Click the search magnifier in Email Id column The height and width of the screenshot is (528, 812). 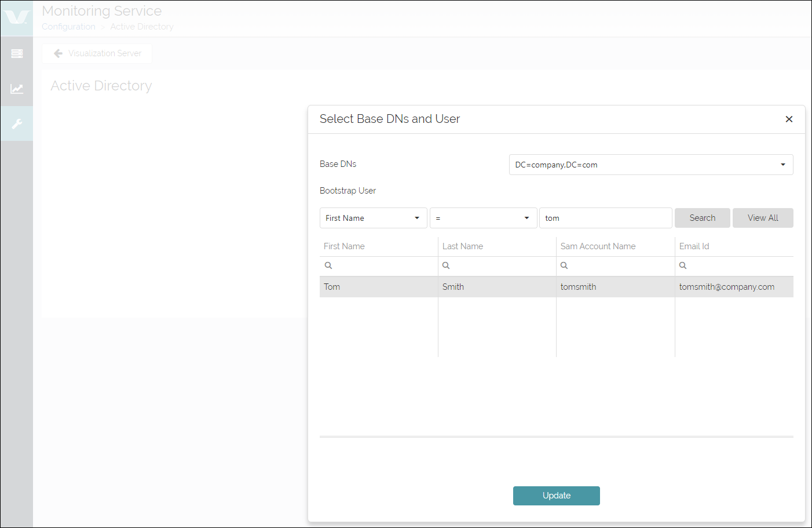click(682, 265)
